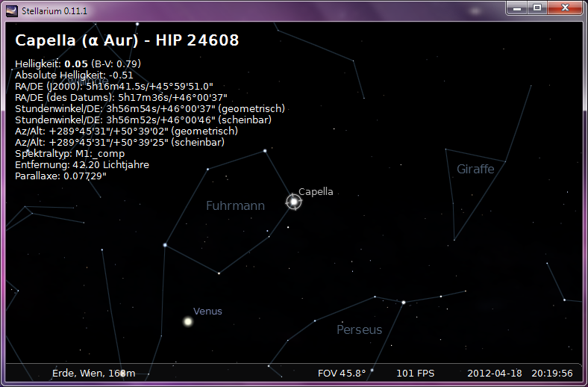Close the Stellarium window
Image resolution: width=588 pixels, height=387 pixels.
565,7
